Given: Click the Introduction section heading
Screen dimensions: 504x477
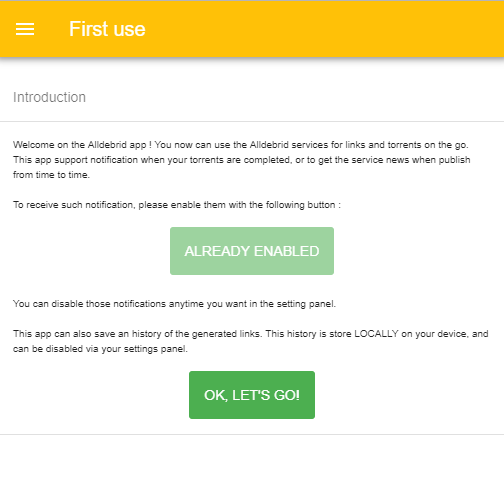Looking at the screenshot, I should 49,97.
